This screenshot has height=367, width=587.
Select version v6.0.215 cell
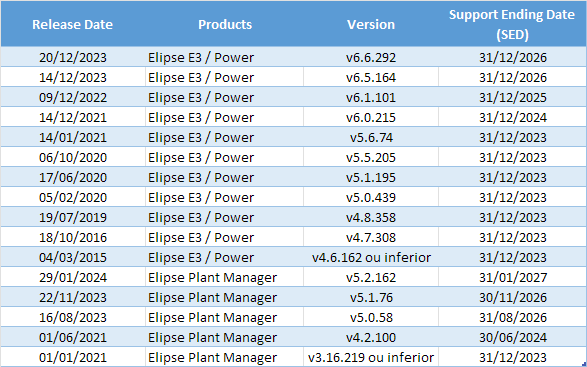tap(371, 117)
